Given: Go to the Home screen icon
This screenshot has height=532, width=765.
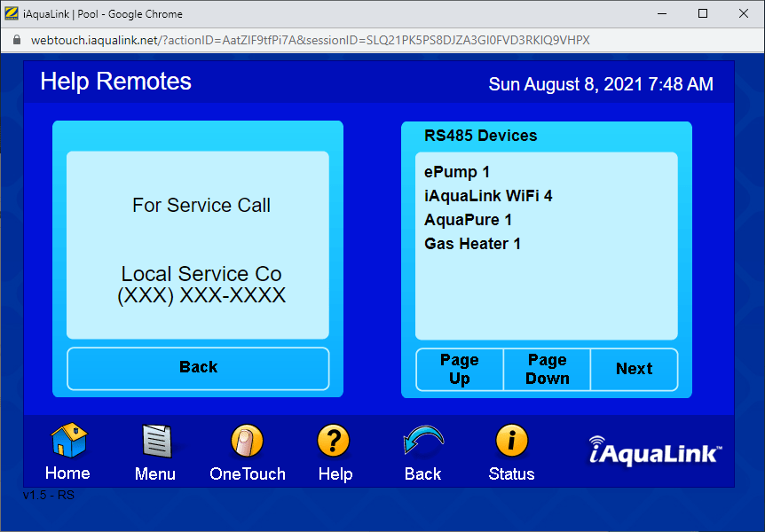Looking at the screenshot, I should (68, 441).
